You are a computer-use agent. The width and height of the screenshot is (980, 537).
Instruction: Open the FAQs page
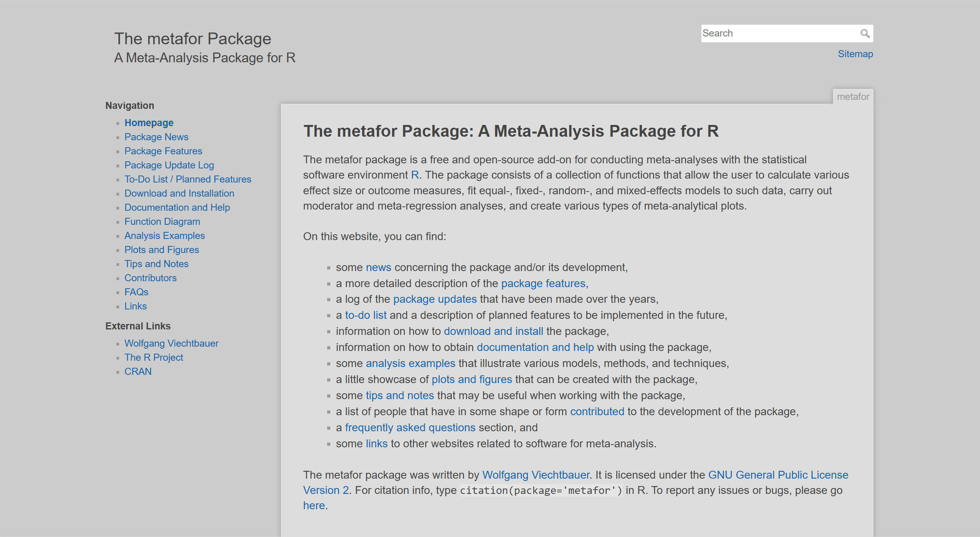(136, 292)
